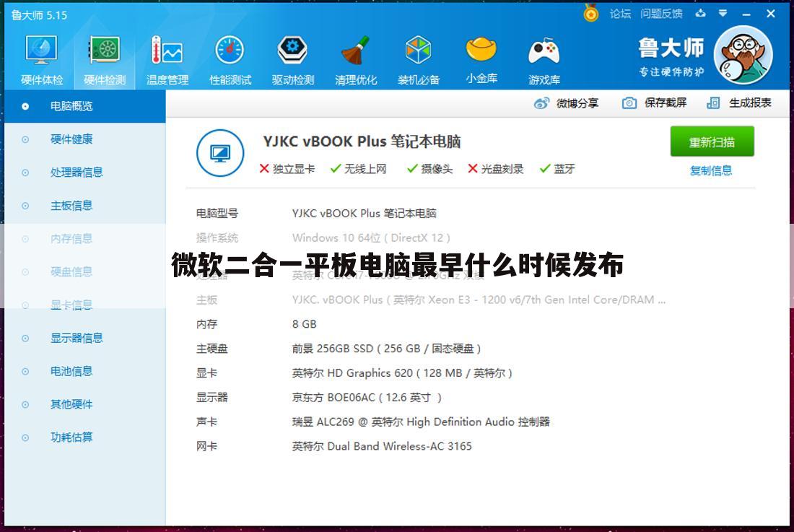Open the 驱动检测 driver check icon
794x532 pixels.
pos(292,51)
